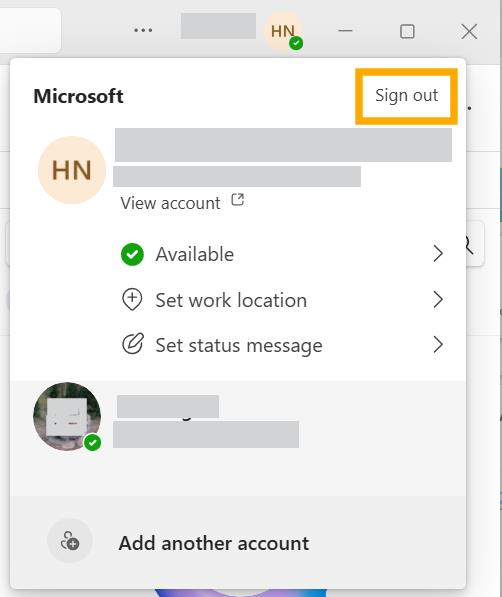
Task: Expand the Available status chevron
Action: 438,254
